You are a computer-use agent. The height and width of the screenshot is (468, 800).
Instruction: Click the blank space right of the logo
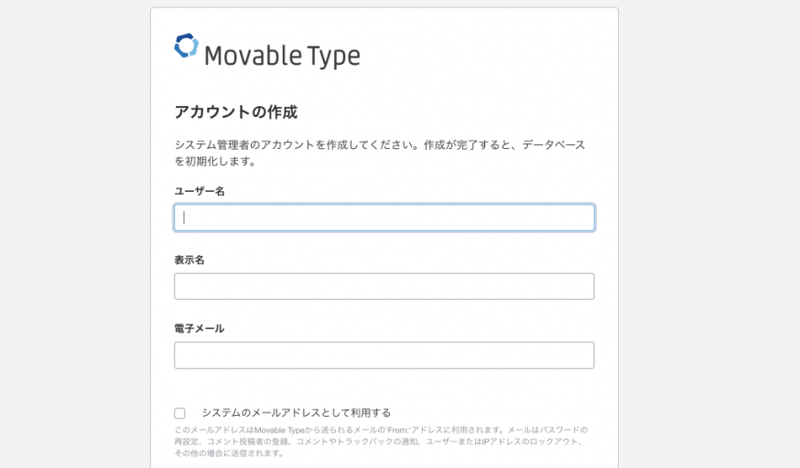pos(480,55)
